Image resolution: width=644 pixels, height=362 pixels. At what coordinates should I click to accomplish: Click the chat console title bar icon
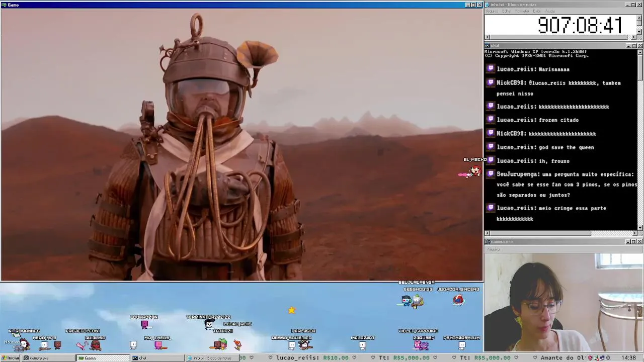[488, 46]
